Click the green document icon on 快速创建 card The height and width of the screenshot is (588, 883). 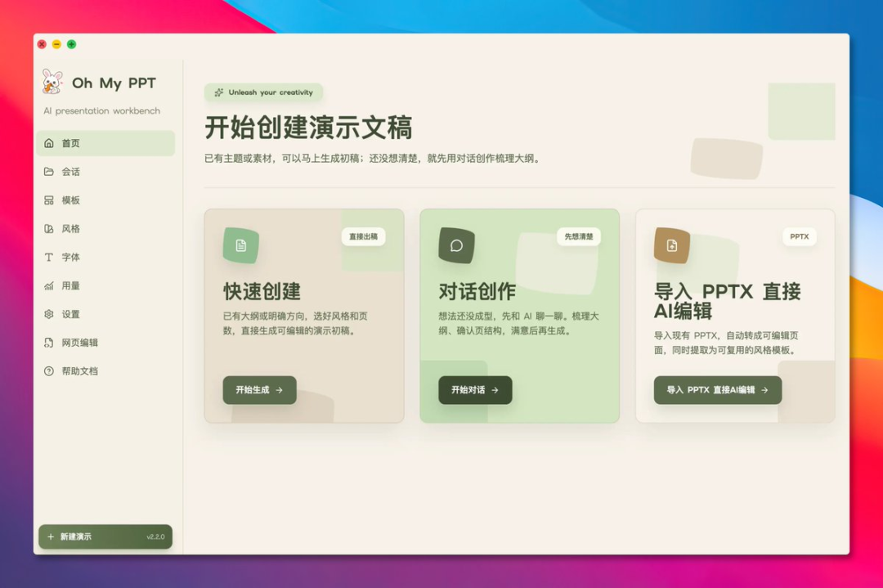click(x=241, y=245)
